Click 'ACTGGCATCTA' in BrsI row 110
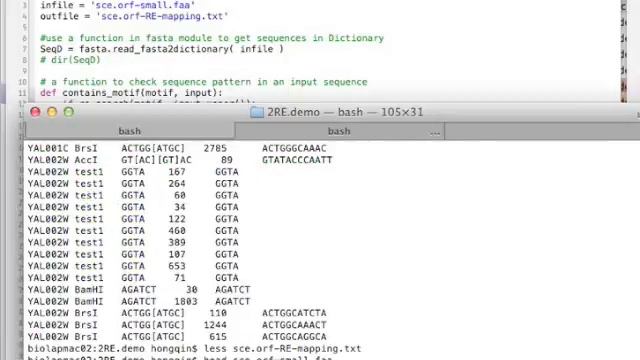Screen dimensions: 640x360 tap(294, 313)
